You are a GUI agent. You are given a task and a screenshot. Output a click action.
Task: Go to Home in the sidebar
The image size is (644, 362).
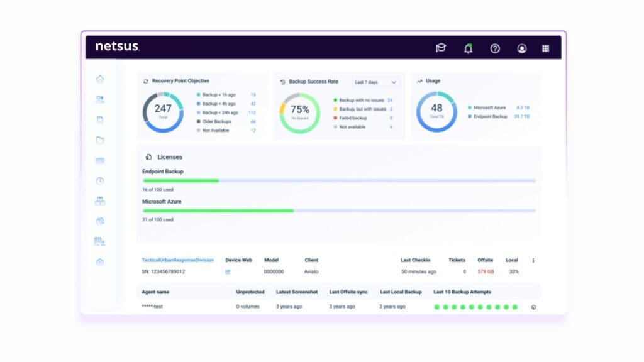[x=100, y=79]
